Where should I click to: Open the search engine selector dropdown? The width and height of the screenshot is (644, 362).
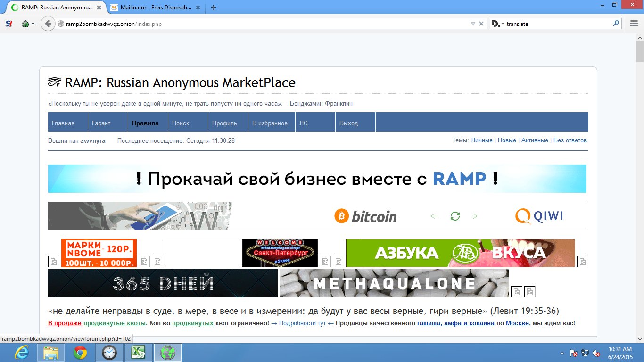497,24
